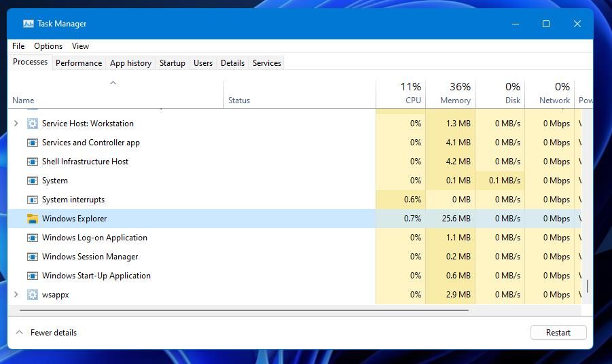Click the 1.1 MB memory value
The height and width of the screenshot is (364, 612).
point(458,238)
